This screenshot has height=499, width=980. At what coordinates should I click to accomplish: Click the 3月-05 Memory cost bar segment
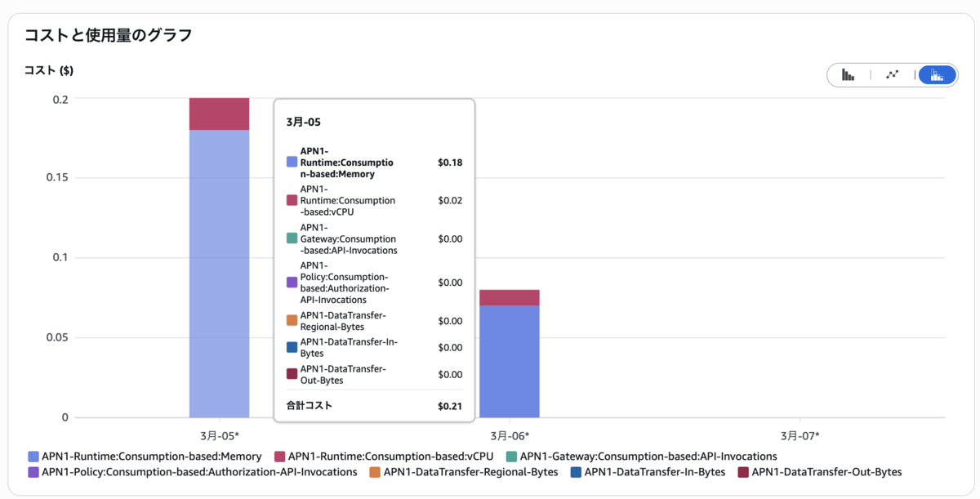(219, 274)
